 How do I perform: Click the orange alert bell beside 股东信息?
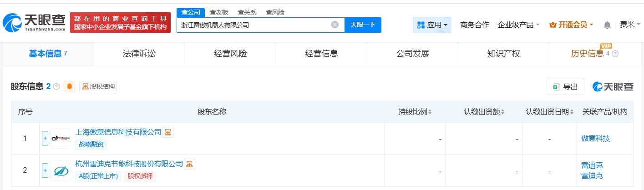tap(70, 86)
